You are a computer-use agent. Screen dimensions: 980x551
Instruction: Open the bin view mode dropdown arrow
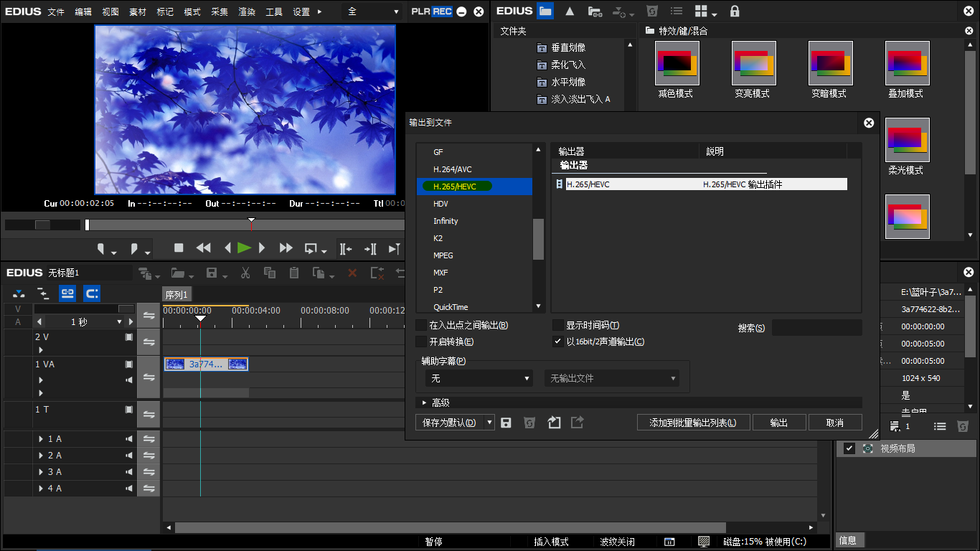tap(715, 14)
